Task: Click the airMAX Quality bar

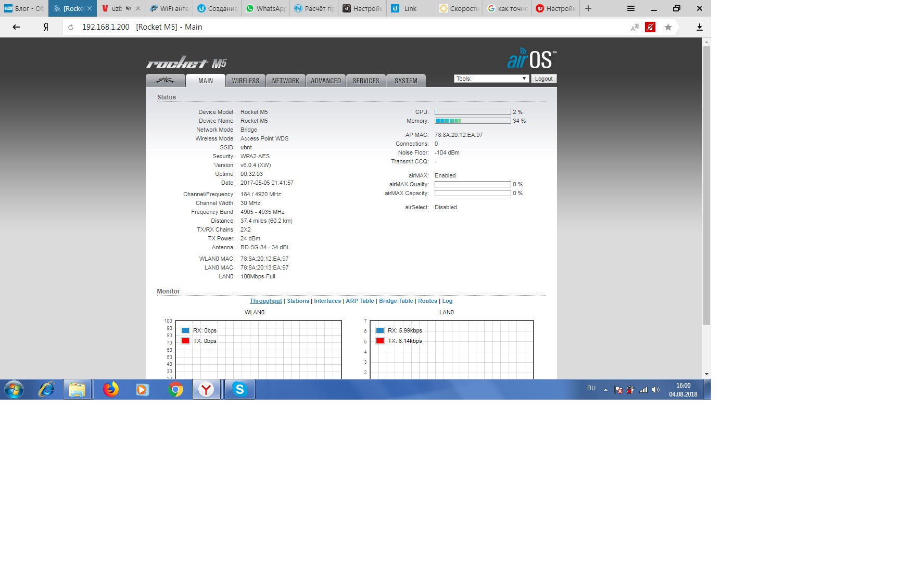Action: pos(473,184)
